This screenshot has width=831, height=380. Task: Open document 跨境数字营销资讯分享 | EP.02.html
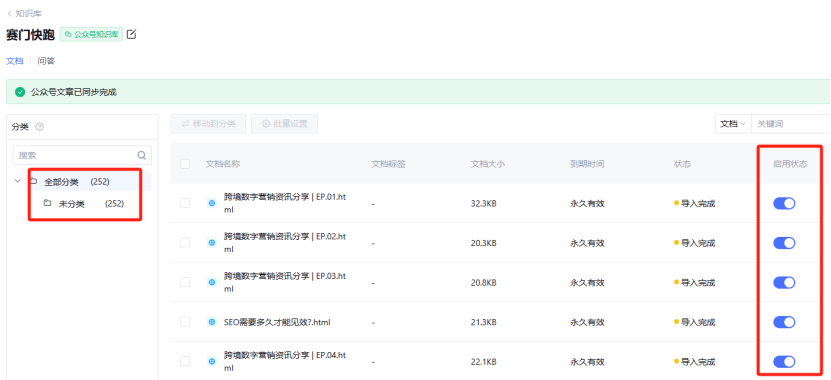pos(285,243)
